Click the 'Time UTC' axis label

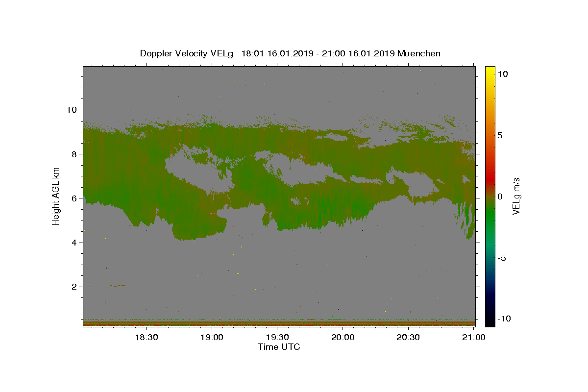[279, 347]
